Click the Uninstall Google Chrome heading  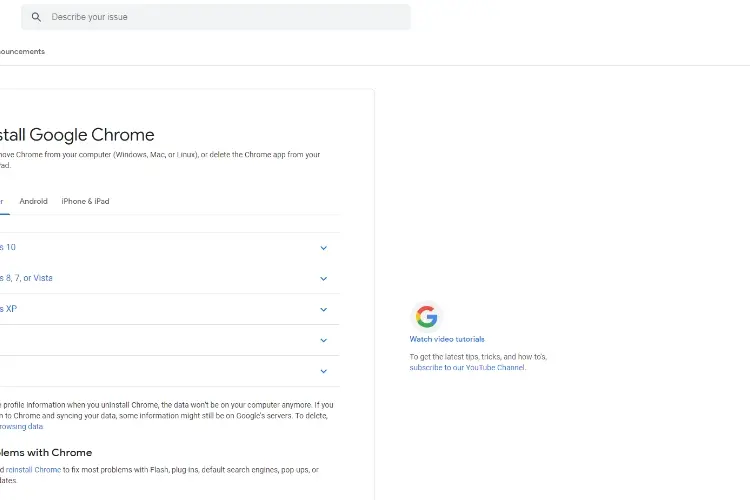(x=77, y=135)
